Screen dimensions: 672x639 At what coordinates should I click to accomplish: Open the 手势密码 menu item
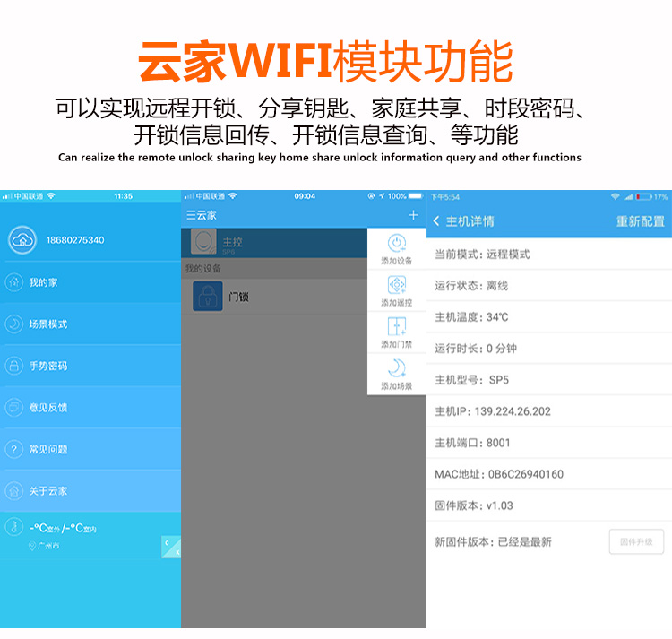pyautogui.click(x=90, y=366)
